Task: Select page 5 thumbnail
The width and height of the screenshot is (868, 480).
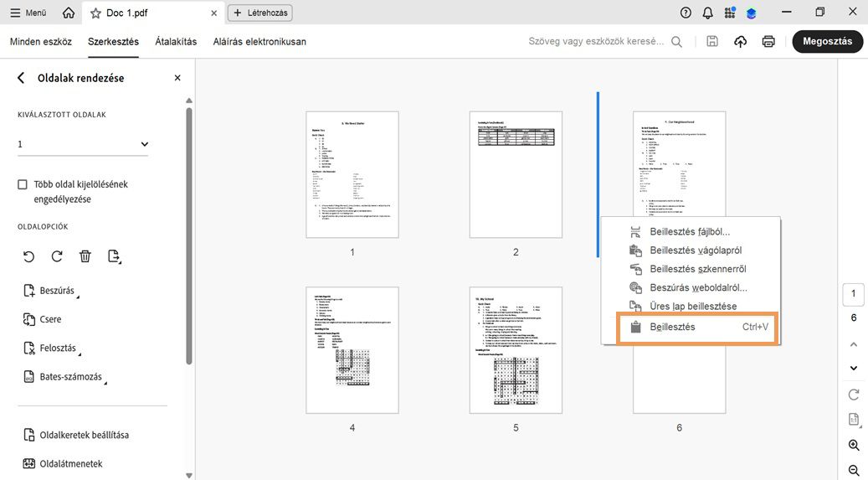Action: pos(516,350)
